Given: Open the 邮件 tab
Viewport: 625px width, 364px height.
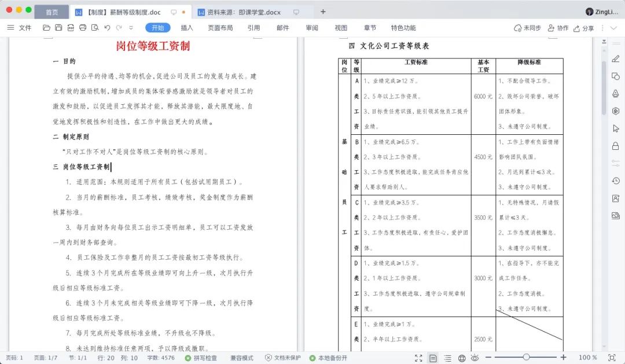Looking at the screenshot, I should coord(282,28).
